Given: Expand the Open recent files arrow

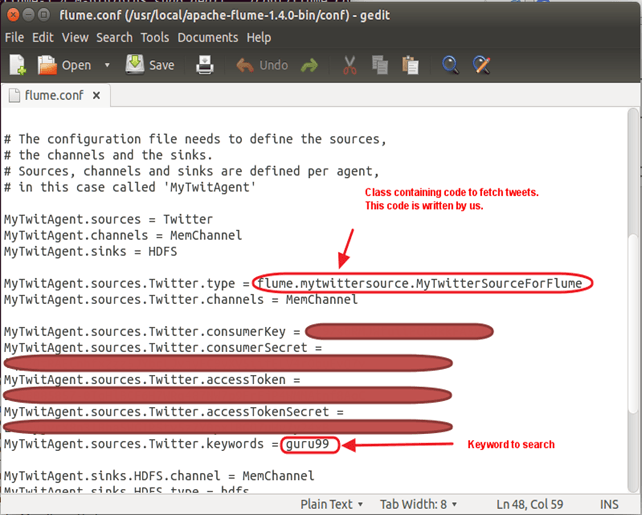Looking at the screenshot, I should [x=107, y=65].
